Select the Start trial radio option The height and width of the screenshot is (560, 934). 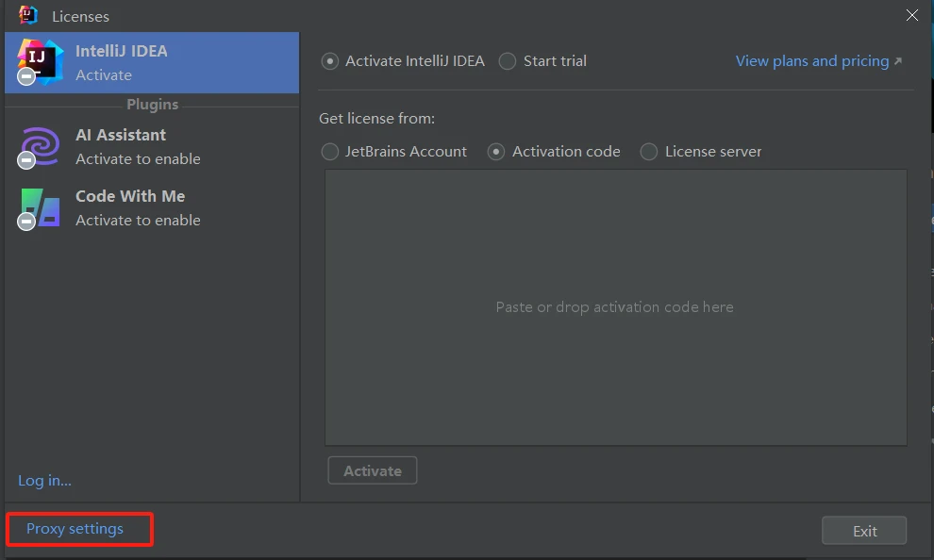pyautogui.click(x=508, y=61)
